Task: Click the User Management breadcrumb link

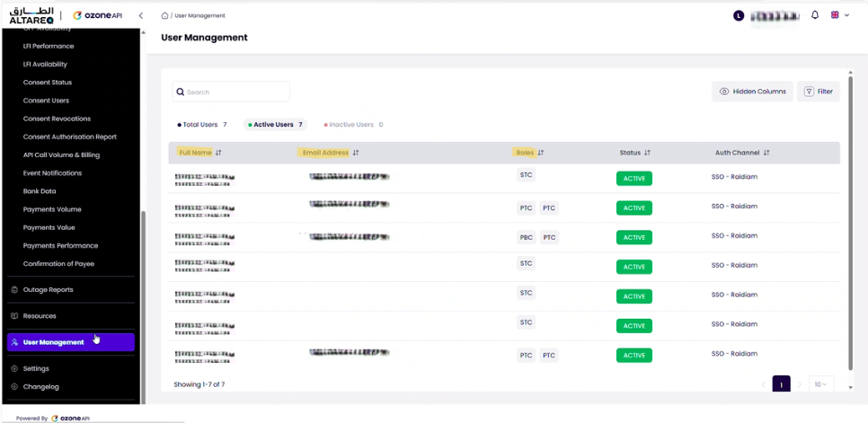Action: [x=199, y=15]
